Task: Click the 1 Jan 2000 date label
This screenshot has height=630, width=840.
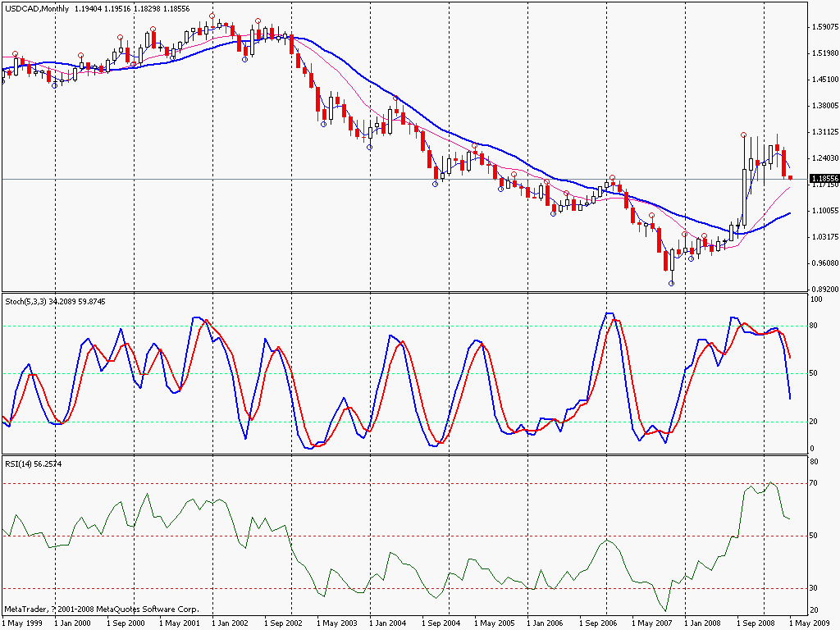Action: click(73, 623)
